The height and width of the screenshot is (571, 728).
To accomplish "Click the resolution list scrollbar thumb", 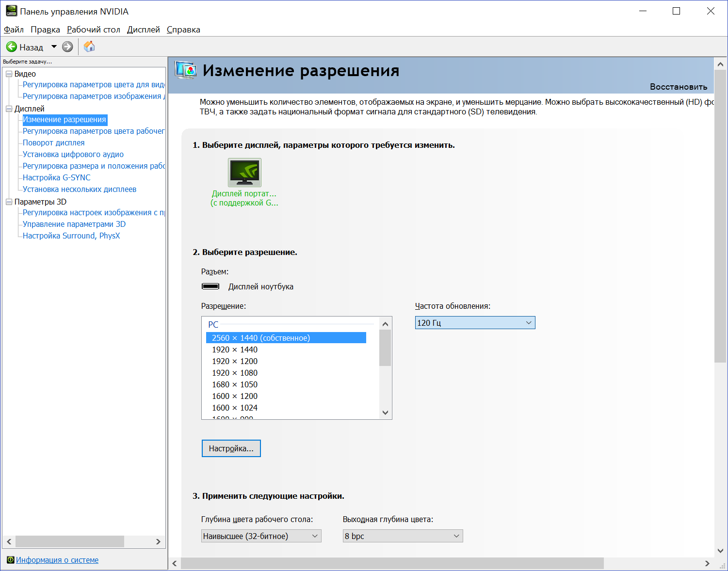I will [385, 348].
